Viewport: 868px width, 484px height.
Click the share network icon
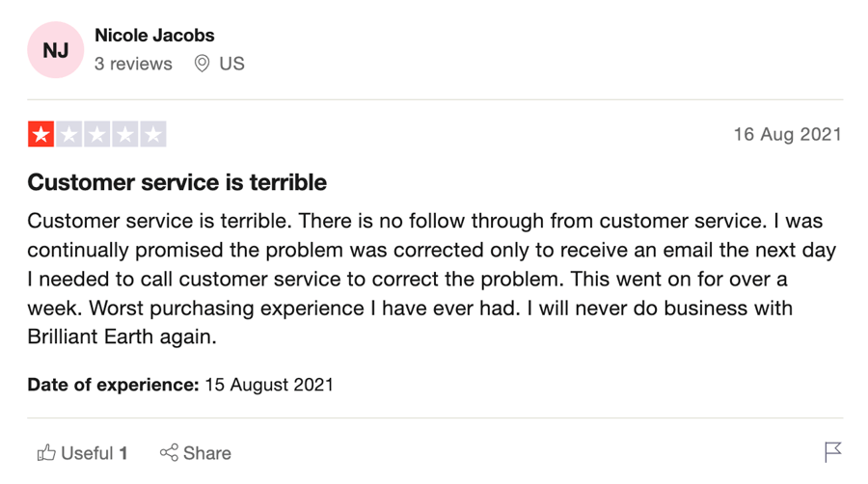tap(169, 452)
